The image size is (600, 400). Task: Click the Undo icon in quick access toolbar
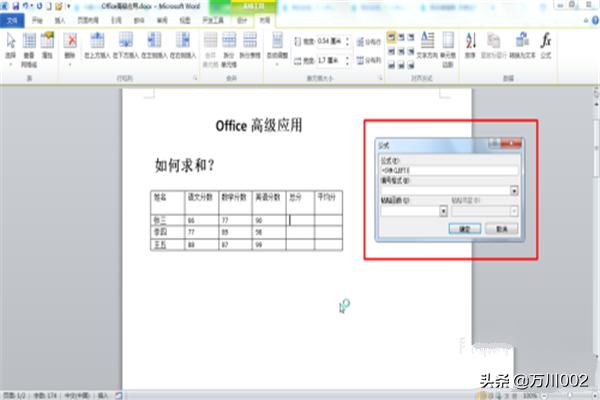(25, 6)
